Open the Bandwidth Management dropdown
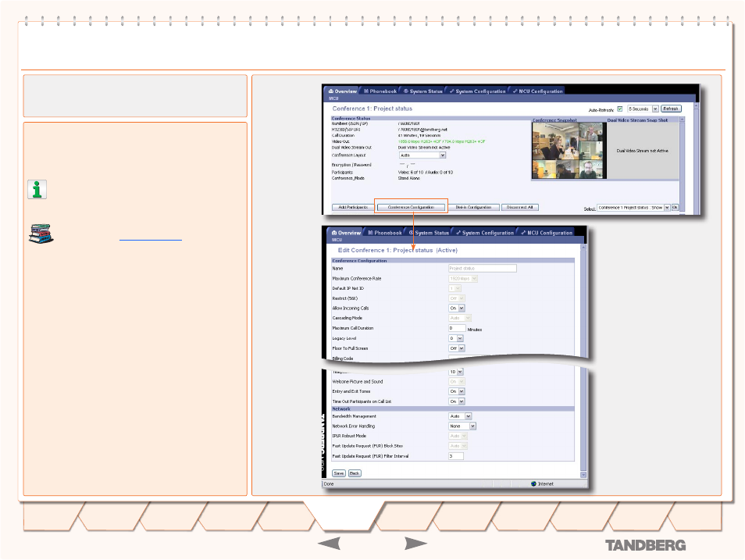Viewport: 745px width, 560px height. click(460, 416)
